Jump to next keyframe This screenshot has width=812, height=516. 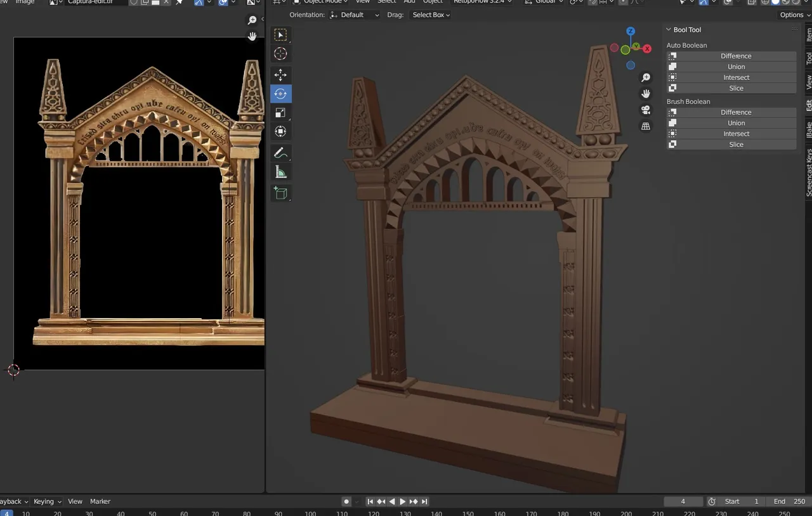tap(414, 501)
